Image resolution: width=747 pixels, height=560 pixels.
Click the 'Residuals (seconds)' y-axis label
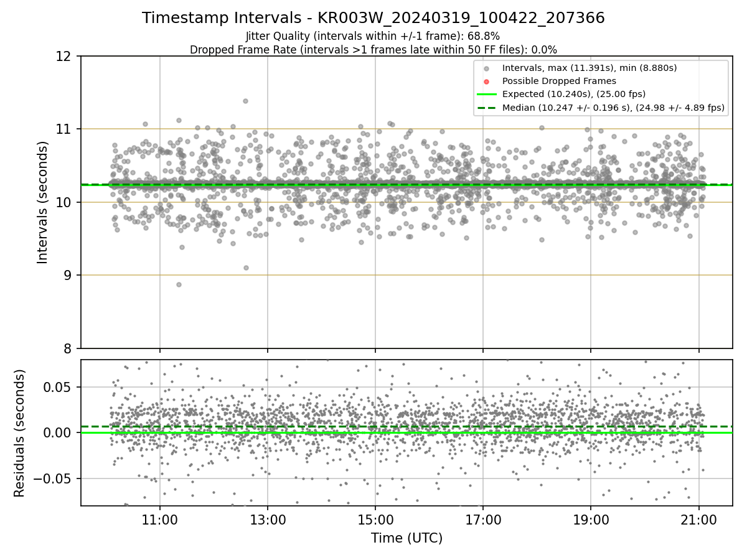tap(20, 433)
